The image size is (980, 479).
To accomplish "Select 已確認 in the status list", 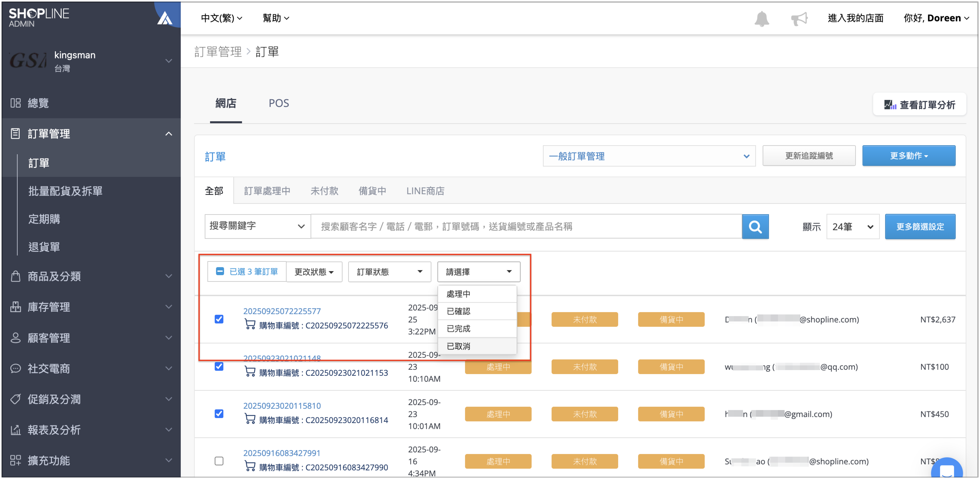I will point(477,311).
